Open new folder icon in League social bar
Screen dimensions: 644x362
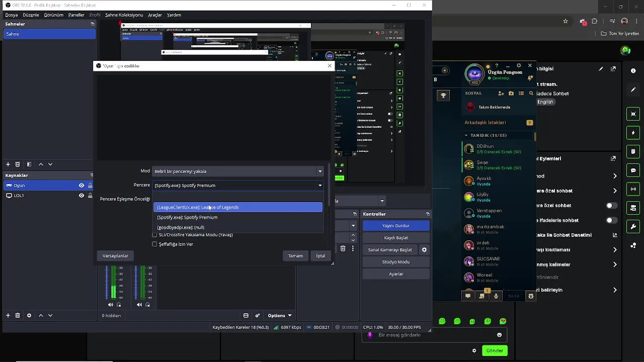click(x=511, y=94)
